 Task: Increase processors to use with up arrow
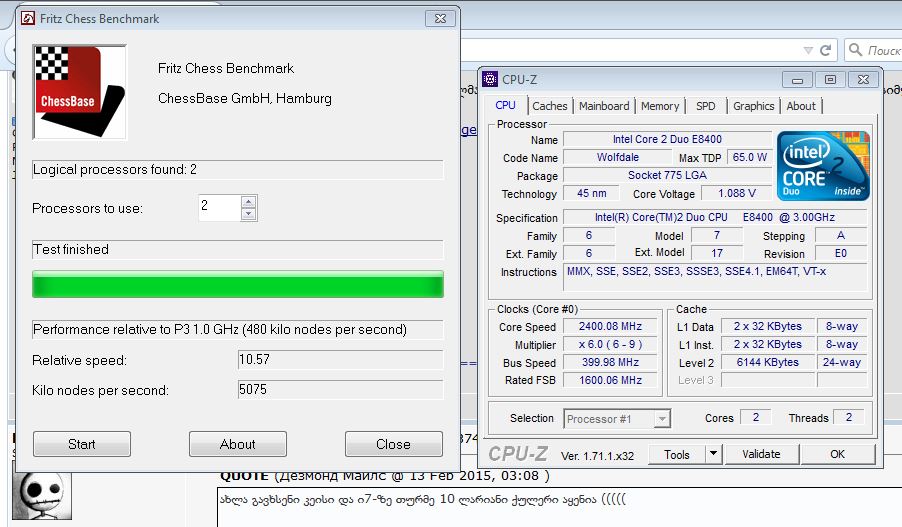(x=249, y=202)
